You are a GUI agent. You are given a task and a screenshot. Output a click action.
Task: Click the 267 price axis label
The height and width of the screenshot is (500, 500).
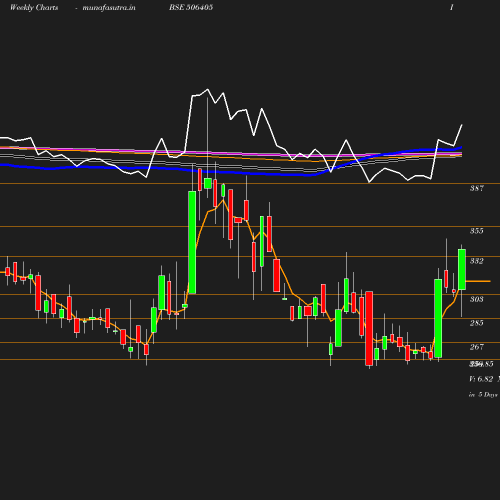(x=477, y=347)
